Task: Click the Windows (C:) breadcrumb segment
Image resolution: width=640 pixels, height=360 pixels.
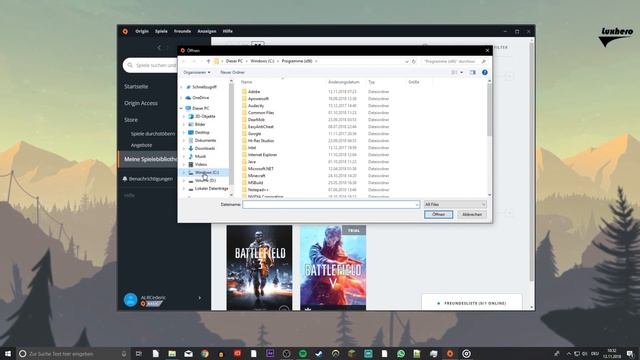Action: click(x=262, y=61)
